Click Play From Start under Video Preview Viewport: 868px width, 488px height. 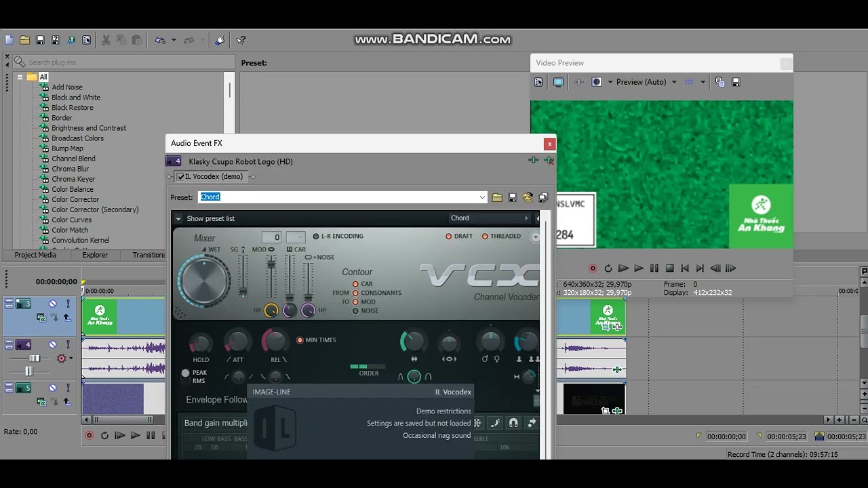pos(624,268)
